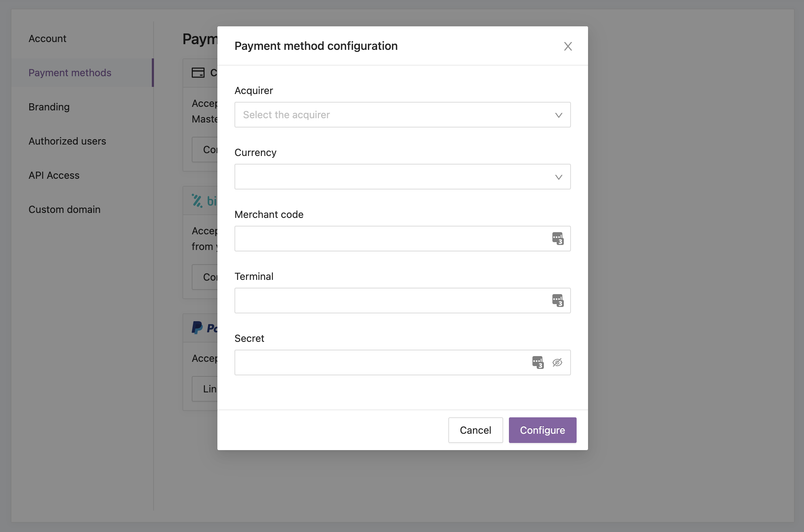
Task: Open the Account settings section
Action: pos(47,38)
